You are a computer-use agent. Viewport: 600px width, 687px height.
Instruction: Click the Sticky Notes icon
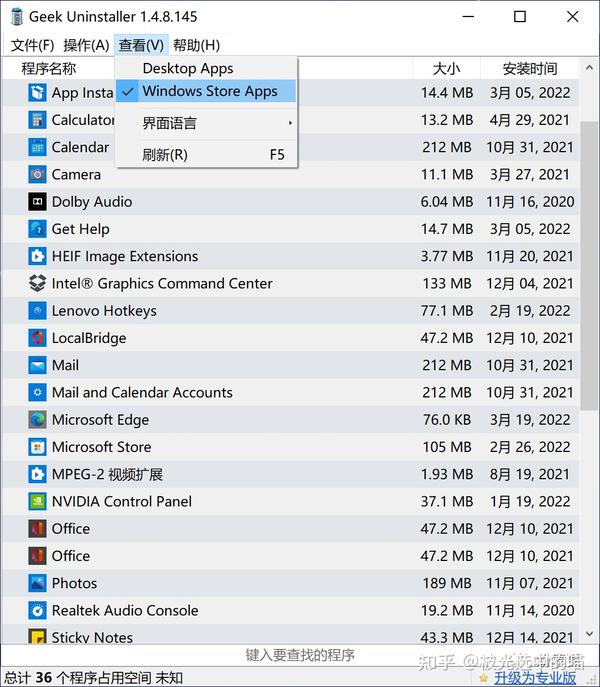(x=37, y=636)
